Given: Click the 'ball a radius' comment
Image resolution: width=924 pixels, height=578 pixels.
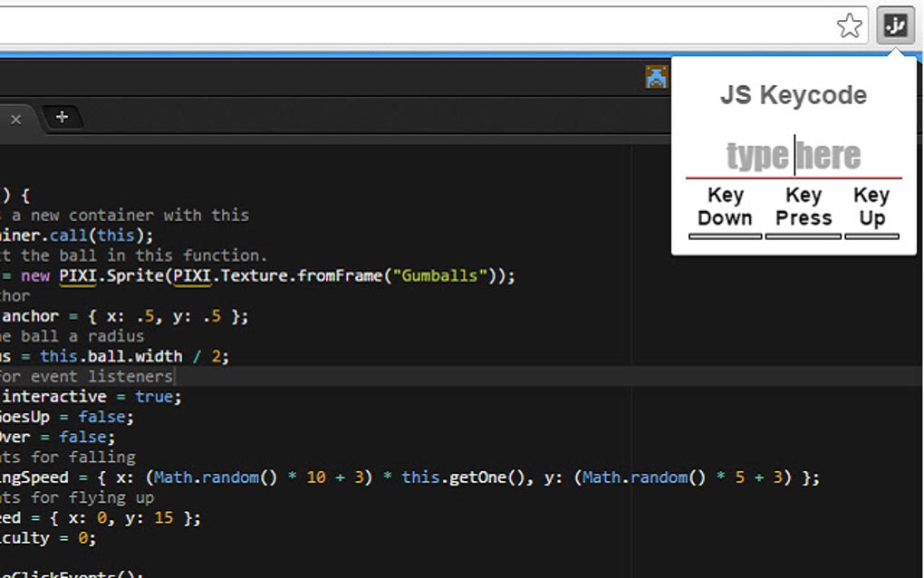Looking at the screenshot, I should pos(82,336).
